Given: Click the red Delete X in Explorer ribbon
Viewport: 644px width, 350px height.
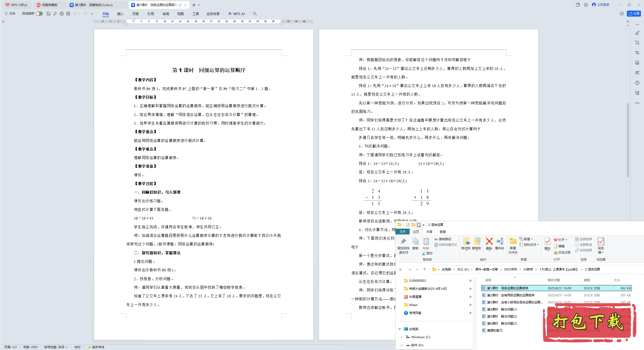Looking at the screenshot, I should coord(489,242).
